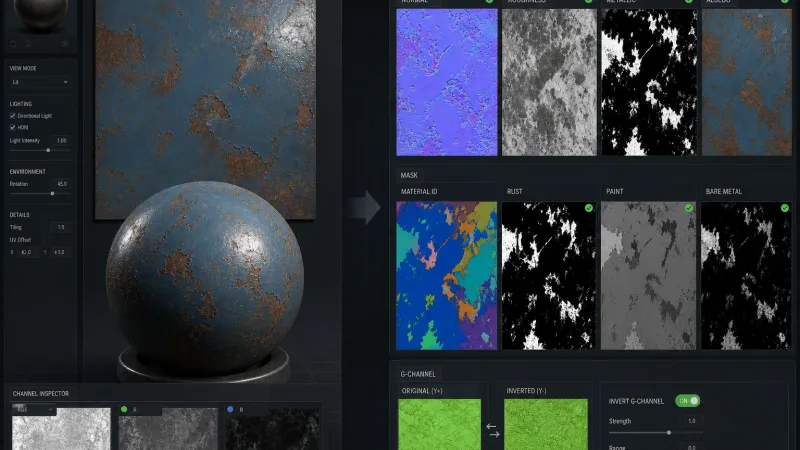This screenshot has height=450, width=800.
Task: Click the blue channel dot in Channel Inspector
Action: pyautogui.click(x=230, y=409)
